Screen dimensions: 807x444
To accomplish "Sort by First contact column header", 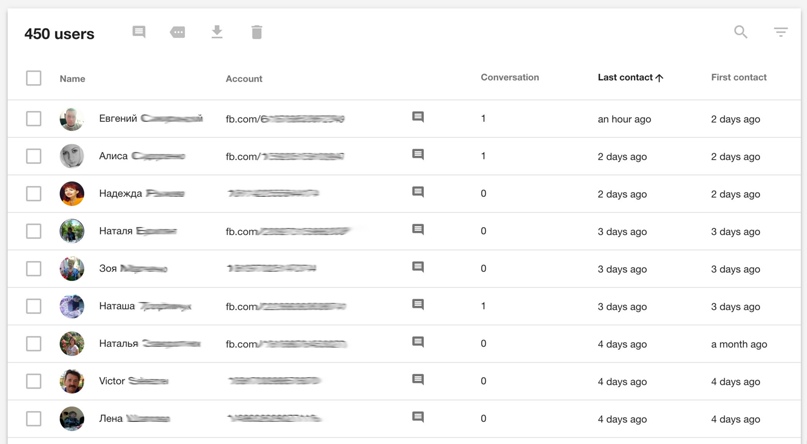I will click(x=739, y=77).
